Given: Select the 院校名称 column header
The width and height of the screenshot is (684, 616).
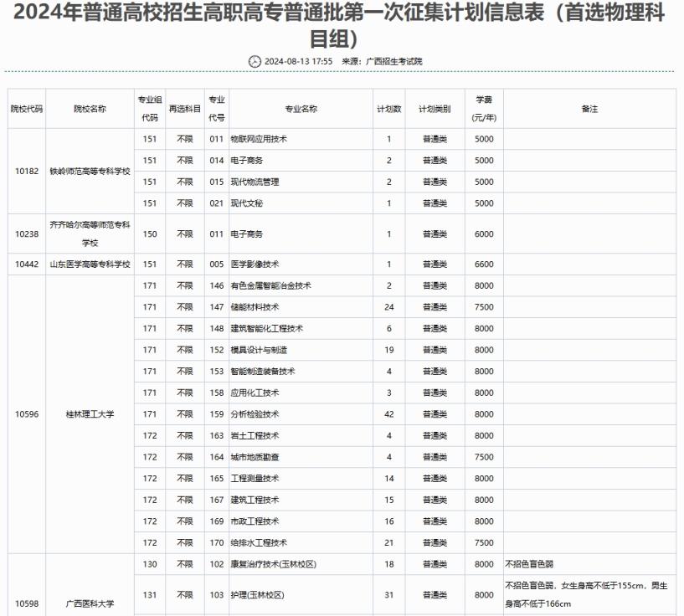Looking at the screenshot, I should 90,109.
